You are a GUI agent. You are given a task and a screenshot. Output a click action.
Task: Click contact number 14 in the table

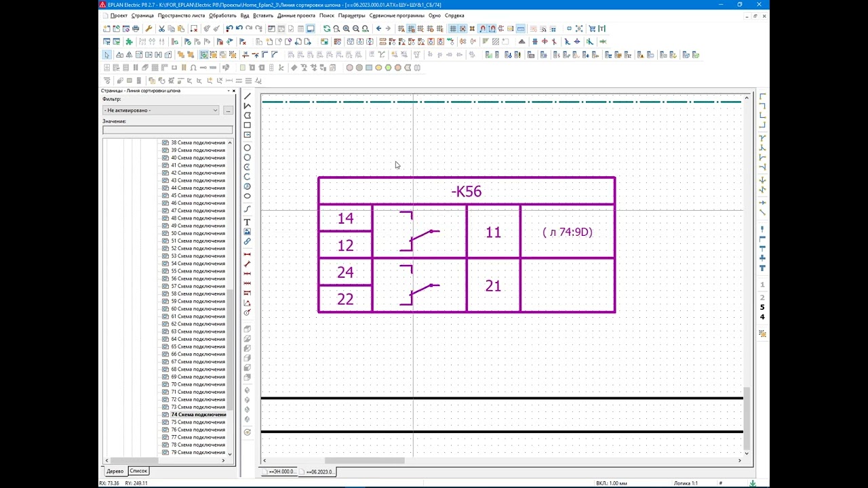pyautogui.click(x=345, y=218)
